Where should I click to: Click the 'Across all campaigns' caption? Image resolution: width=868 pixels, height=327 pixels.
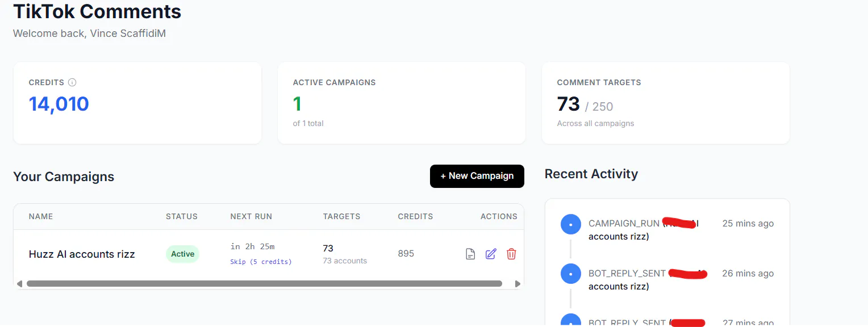point(595,123)
